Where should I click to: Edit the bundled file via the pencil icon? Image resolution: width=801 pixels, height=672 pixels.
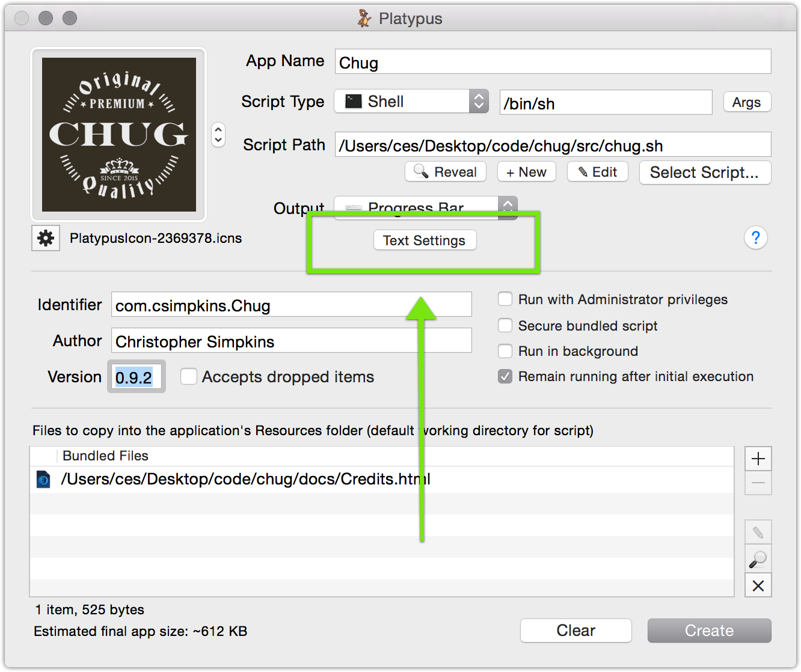pyautogui.click(x=758, y=533)
